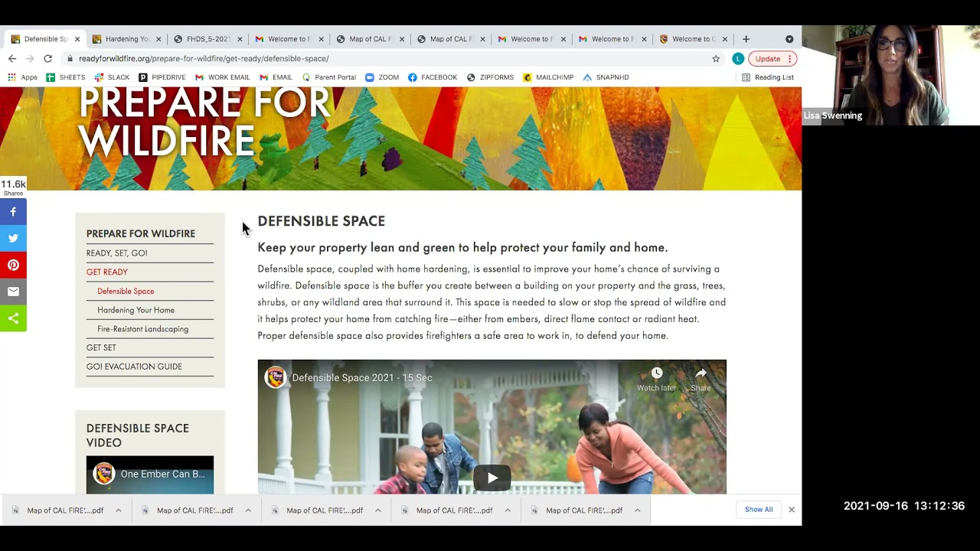Click Watch later clock icon on video
Screen dimensions: 980x551
click(x=656, y=373)
